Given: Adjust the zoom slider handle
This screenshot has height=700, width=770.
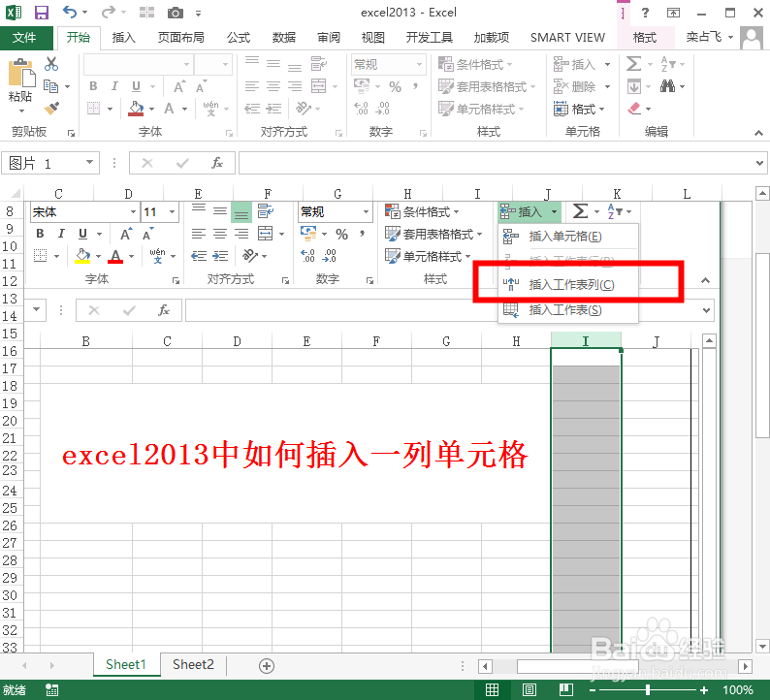Looking at the screenshot, I should click(648, 689).
